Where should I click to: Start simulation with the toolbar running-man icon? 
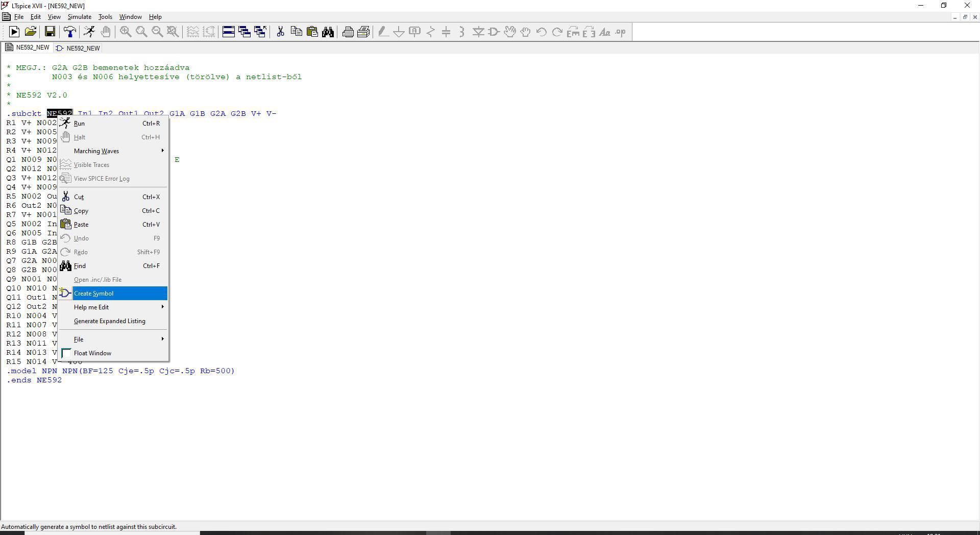tap(90, 32)
